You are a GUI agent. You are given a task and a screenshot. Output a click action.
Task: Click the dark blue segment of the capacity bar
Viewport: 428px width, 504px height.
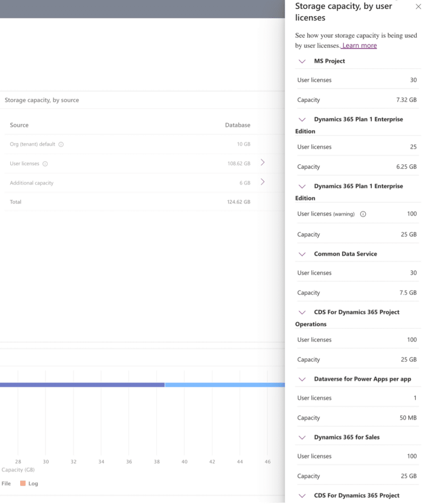[x=82, y=385]
